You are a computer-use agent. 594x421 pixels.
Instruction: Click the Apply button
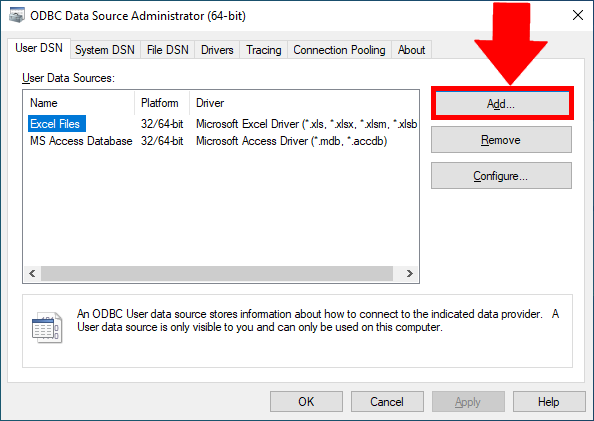pyautogui.click(x=468, y=402)
